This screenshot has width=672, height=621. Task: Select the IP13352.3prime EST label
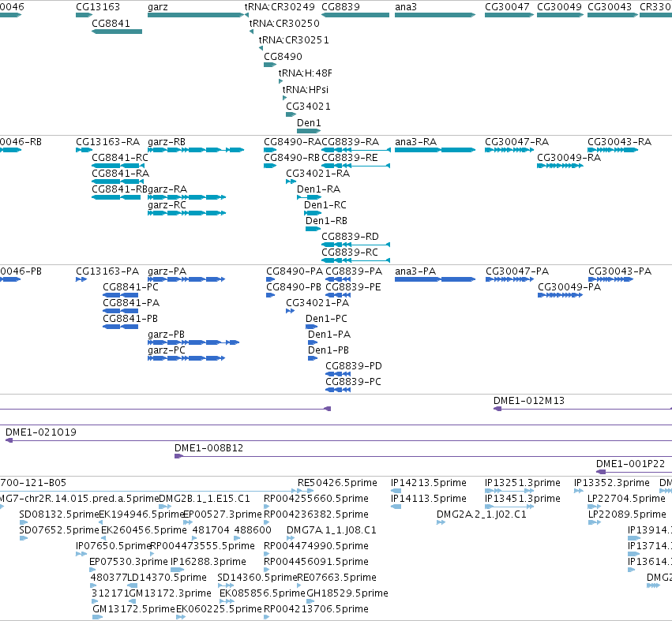pyautogui.click(x=611, y=483)
